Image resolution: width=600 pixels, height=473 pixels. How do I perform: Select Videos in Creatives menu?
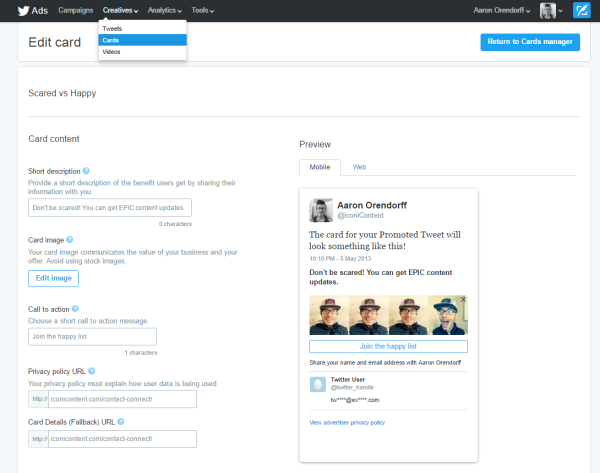pyautogui.click(x=142, y=52)
